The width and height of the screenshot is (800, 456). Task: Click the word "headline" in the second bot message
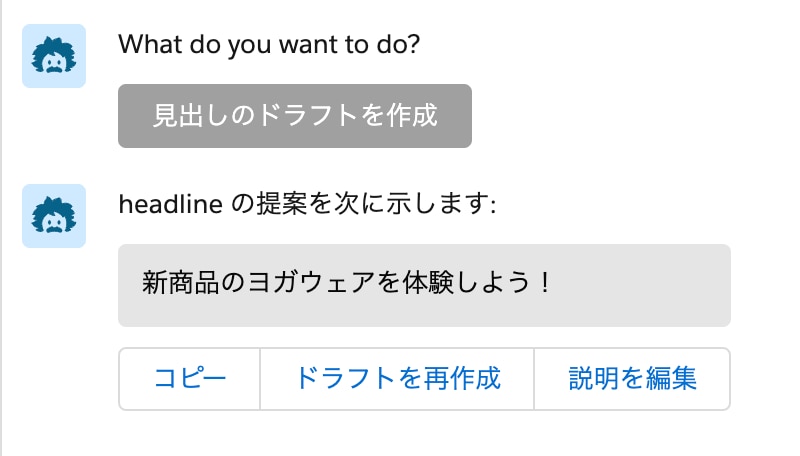[170, 204]
